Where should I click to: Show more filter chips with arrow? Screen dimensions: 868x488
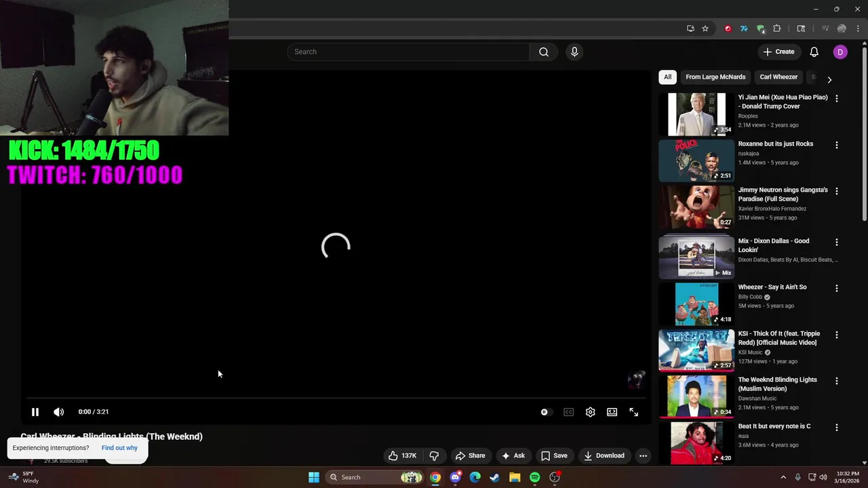829,79
